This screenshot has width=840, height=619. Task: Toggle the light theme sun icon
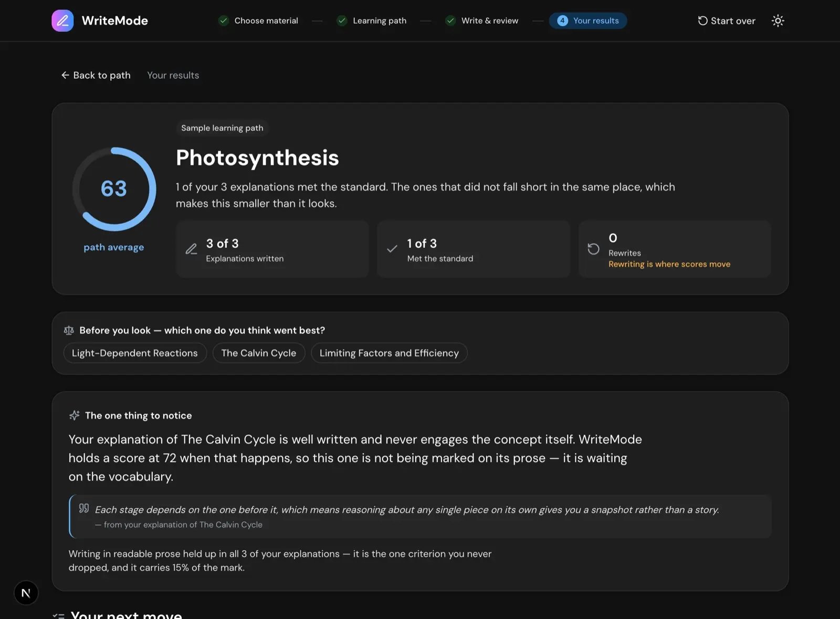click(778, 20)
